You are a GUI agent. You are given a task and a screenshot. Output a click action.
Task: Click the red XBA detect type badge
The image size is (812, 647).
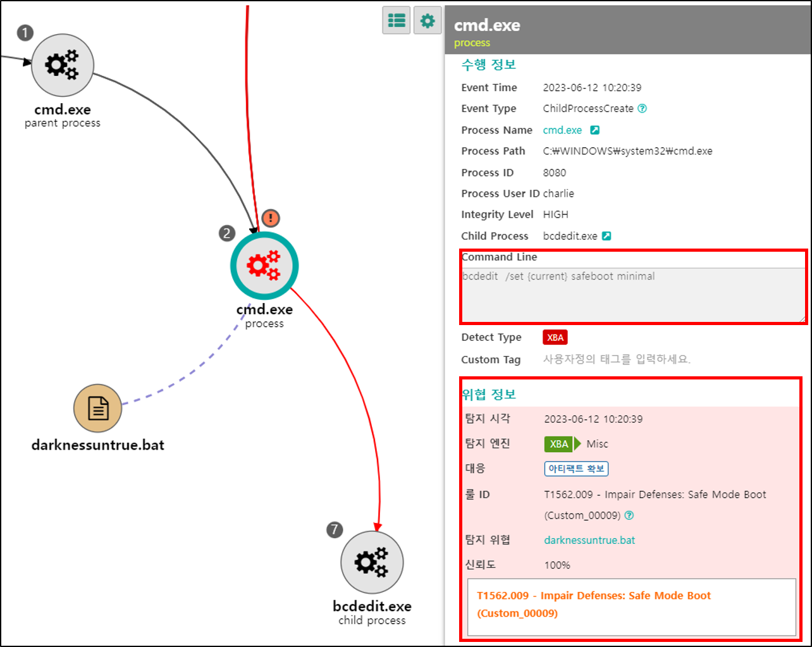[x=555, y=337]
